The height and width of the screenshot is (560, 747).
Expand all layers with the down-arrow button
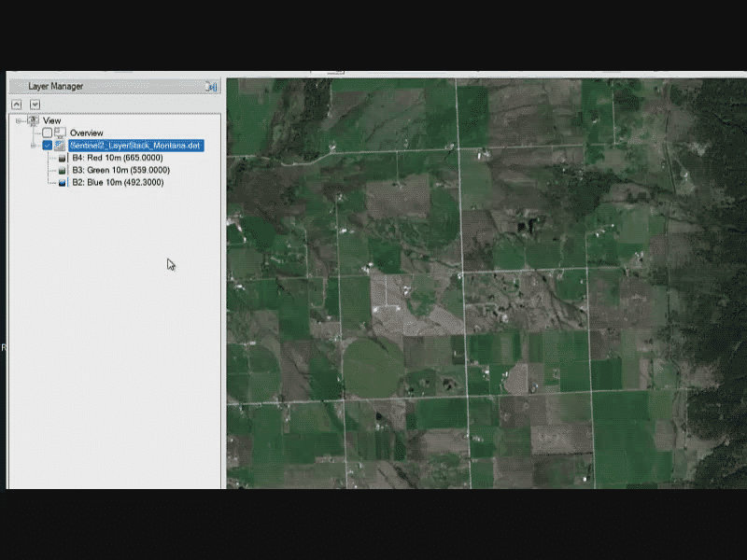point(35,104)
